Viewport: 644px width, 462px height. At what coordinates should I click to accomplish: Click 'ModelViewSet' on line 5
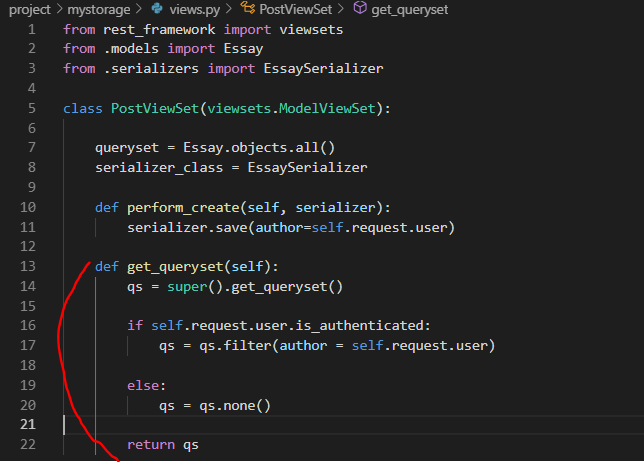coord(327,108)
